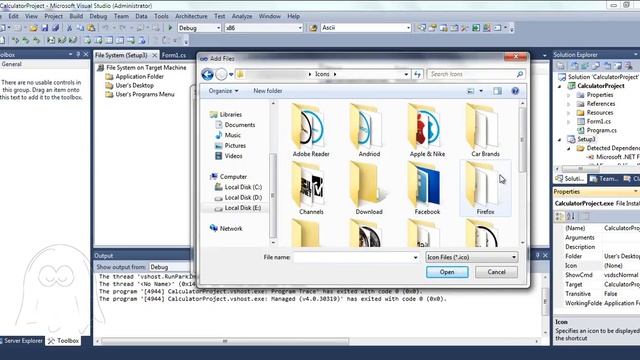Image resolution: width=640 pixels, height=360 pixels.
Task: Select User's Desktop in File System tree
Action: click(x=134, y=85)
